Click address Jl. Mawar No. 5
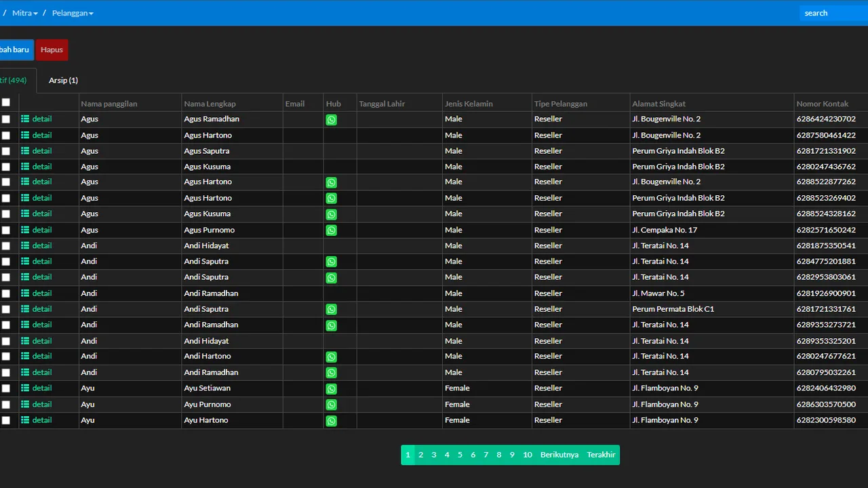 pyautogui.click(x=658, y=293)
